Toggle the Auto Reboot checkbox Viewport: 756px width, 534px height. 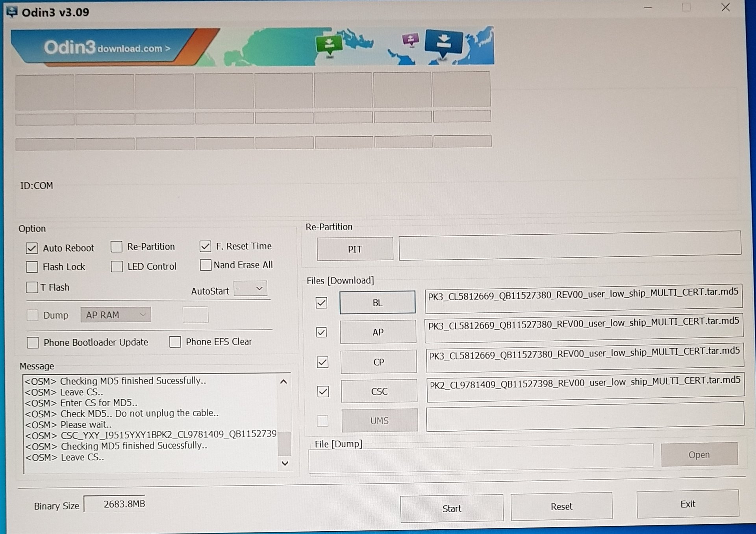[32, 248]
